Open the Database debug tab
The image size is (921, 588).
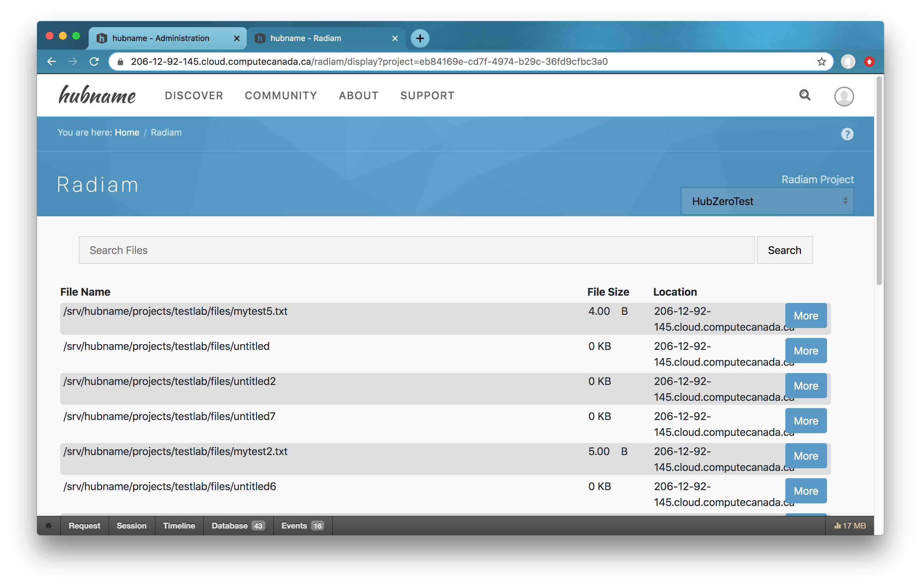[238, 525]
